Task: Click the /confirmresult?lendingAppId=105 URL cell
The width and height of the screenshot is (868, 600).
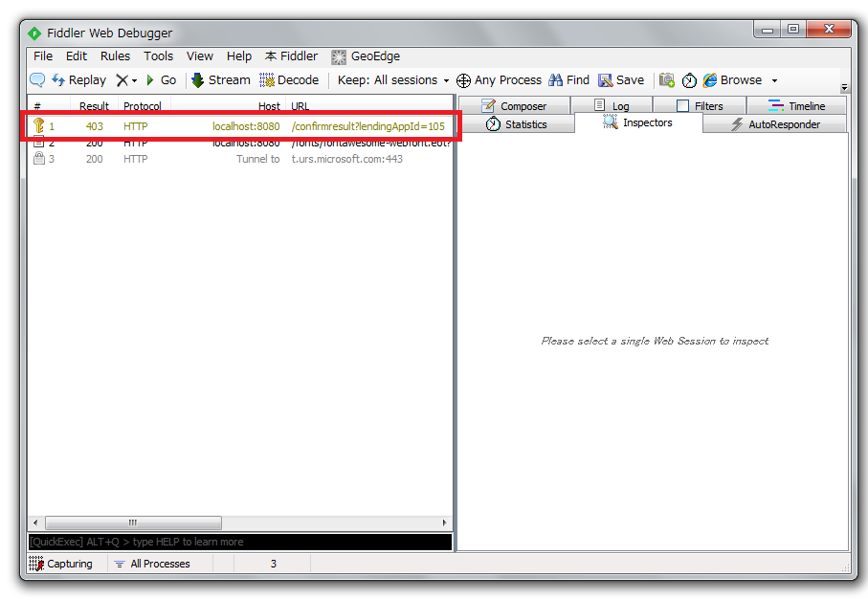Action: (368, 126)
